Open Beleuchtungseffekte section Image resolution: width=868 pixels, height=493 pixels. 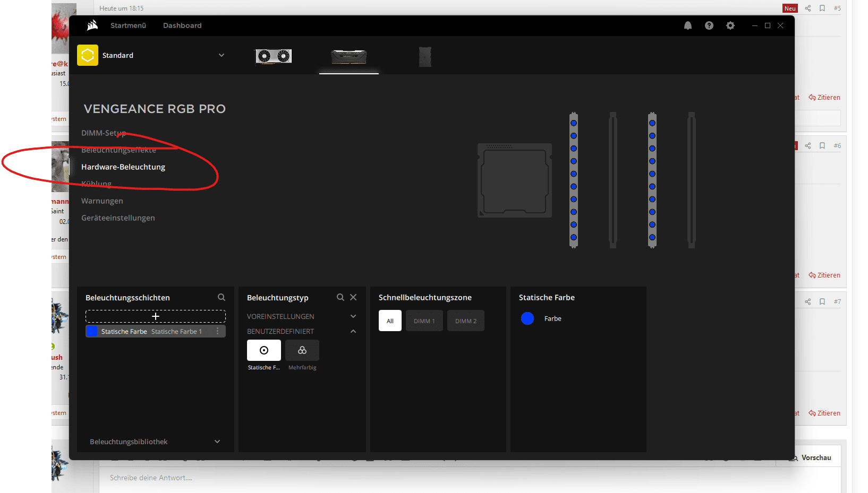pos(118,150)
